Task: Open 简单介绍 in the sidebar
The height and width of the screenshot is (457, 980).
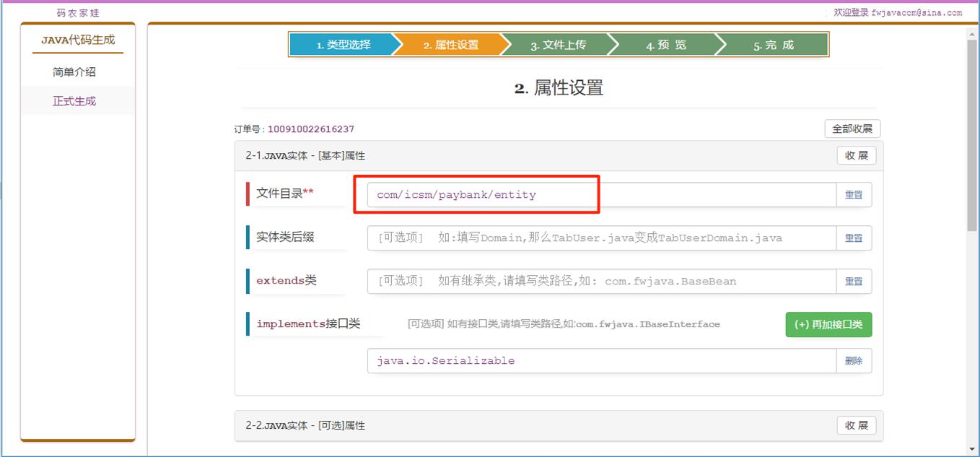Action: click(x=74, y=72)
